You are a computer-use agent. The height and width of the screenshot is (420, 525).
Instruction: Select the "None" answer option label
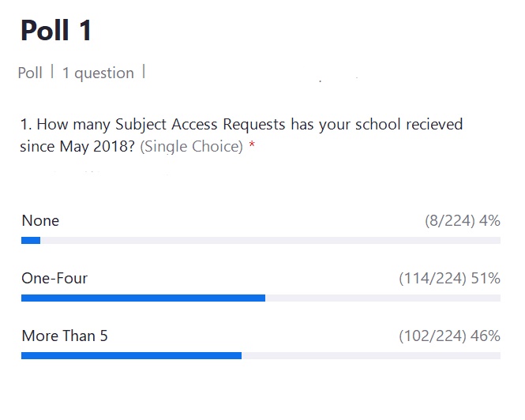click(40, 221)
